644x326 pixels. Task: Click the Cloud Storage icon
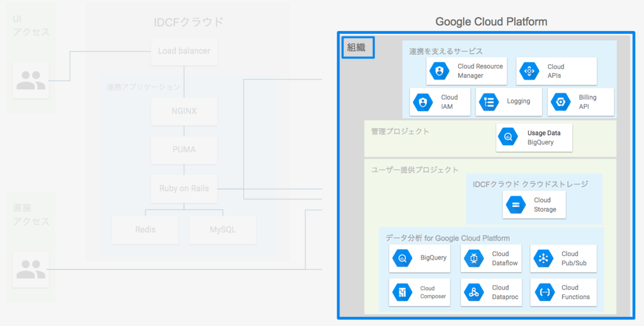pyautogui.click(x=516, y=205)
